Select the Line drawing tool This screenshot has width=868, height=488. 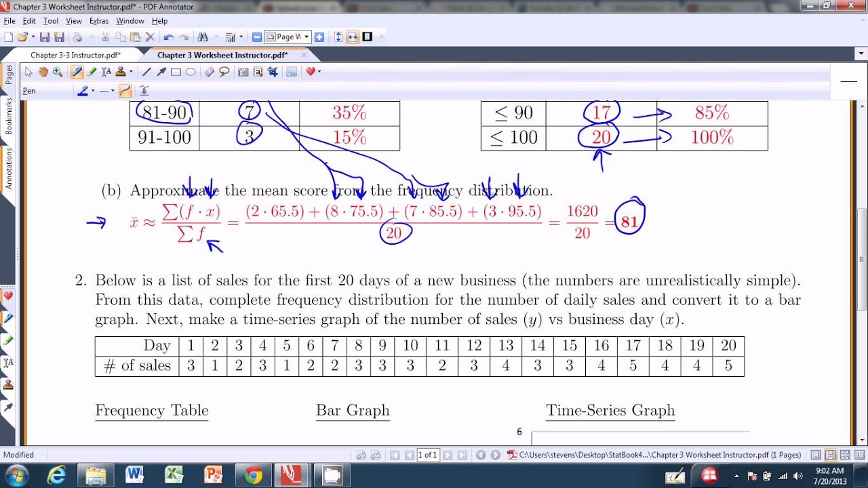(x=146, y=72)
